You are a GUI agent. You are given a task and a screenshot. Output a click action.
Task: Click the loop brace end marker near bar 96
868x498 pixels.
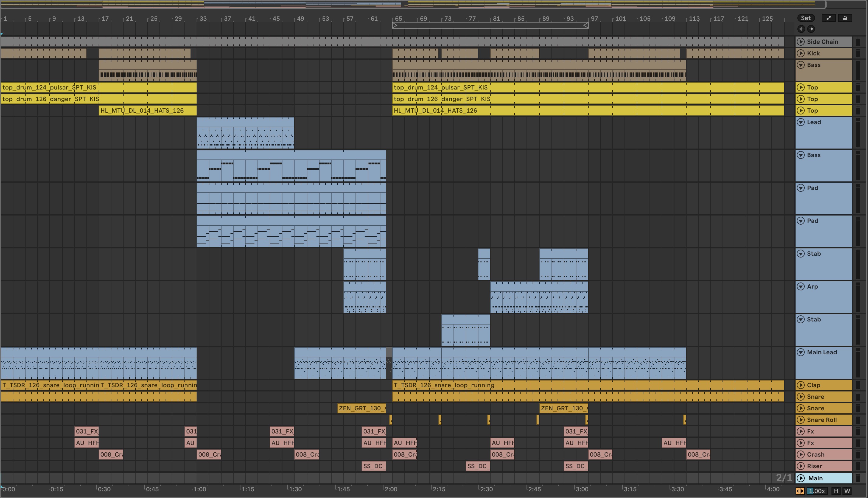click(586, 25)
